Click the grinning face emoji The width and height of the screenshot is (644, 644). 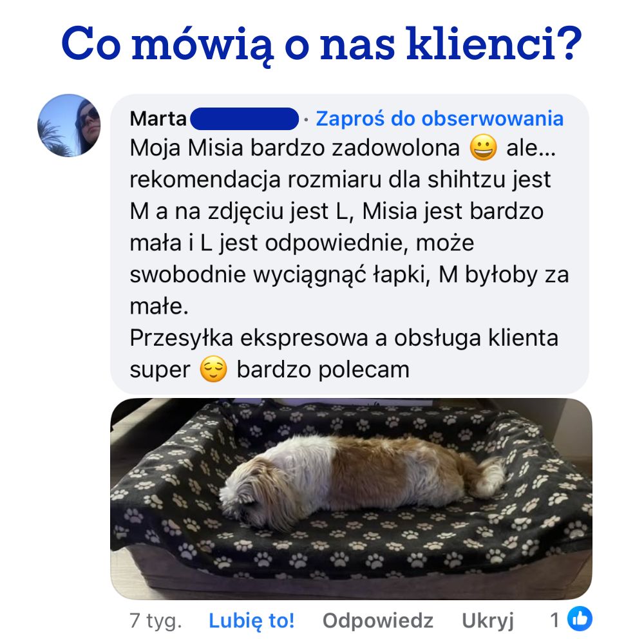tap(484, 147)
